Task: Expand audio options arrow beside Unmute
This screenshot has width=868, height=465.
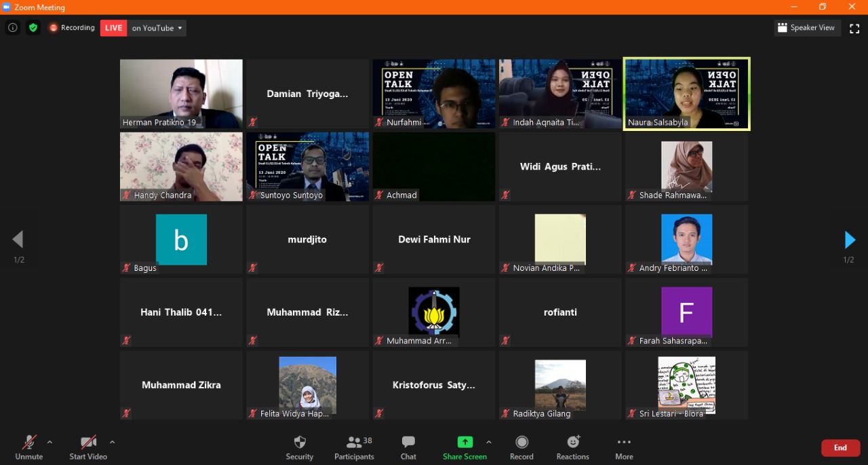Action: pyautogui.click(x=50, y=442)
